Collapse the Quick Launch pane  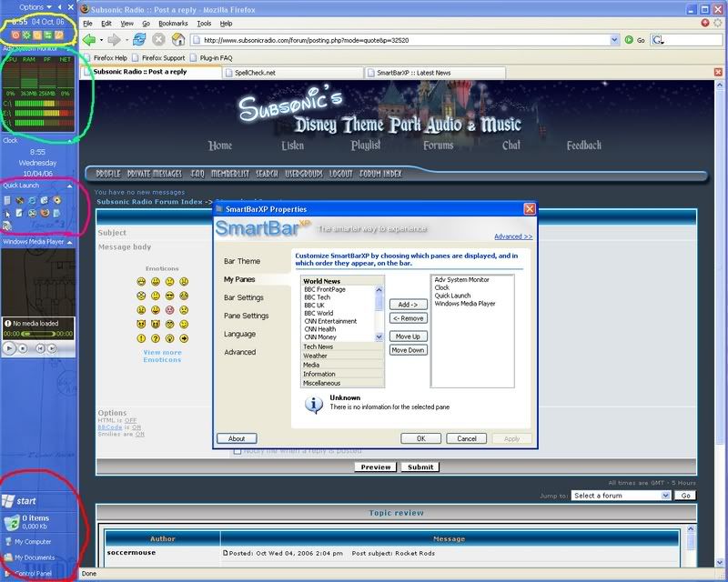(70, 186)
